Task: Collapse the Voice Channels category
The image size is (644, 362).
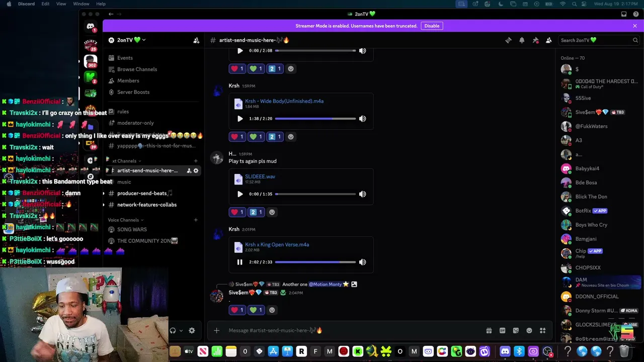Action: (125, 220)
